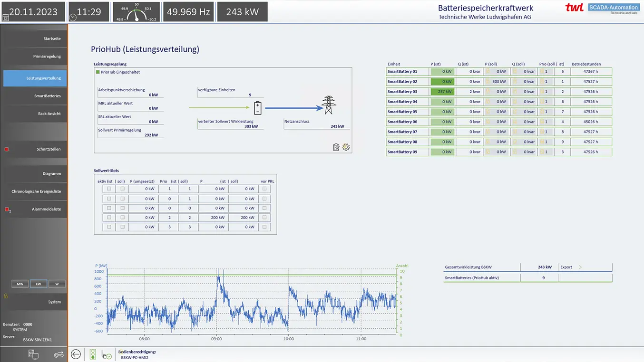Toggle first slot's aktiv soll checkbox
Screen dimensions: 644x362
[122, 189]
